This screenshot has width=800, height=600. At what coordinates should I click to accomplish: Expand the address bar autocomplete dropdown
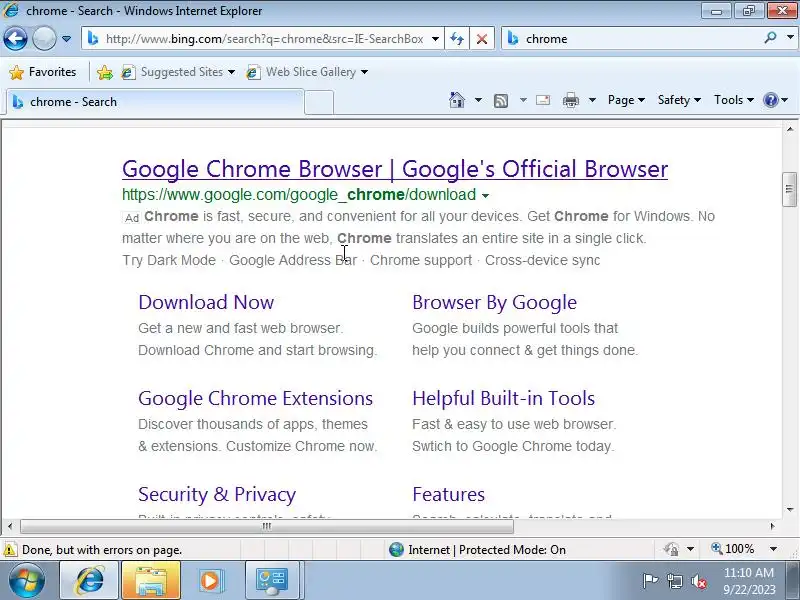pyautogui.click(x=435, y=39)
